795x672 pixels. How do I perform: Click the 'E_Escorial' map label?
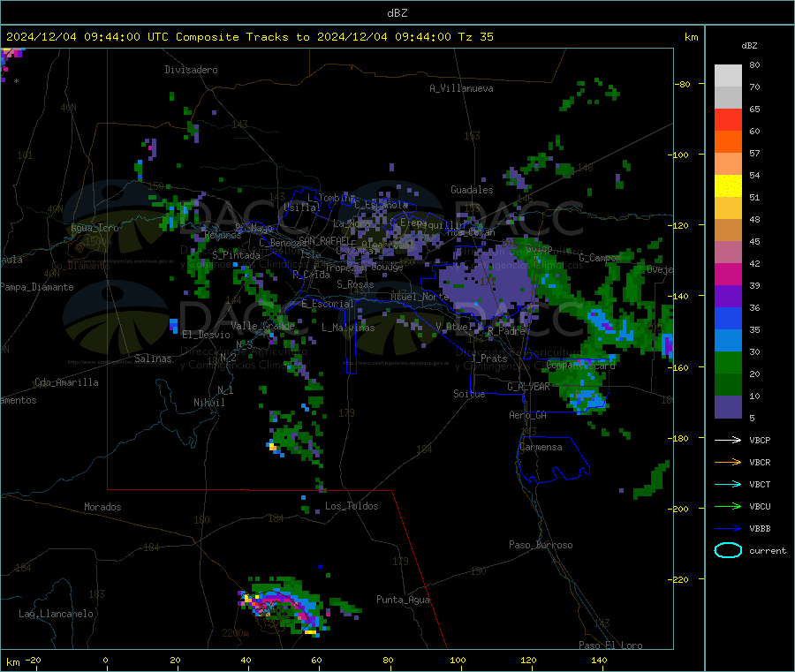tap(328, 304)
